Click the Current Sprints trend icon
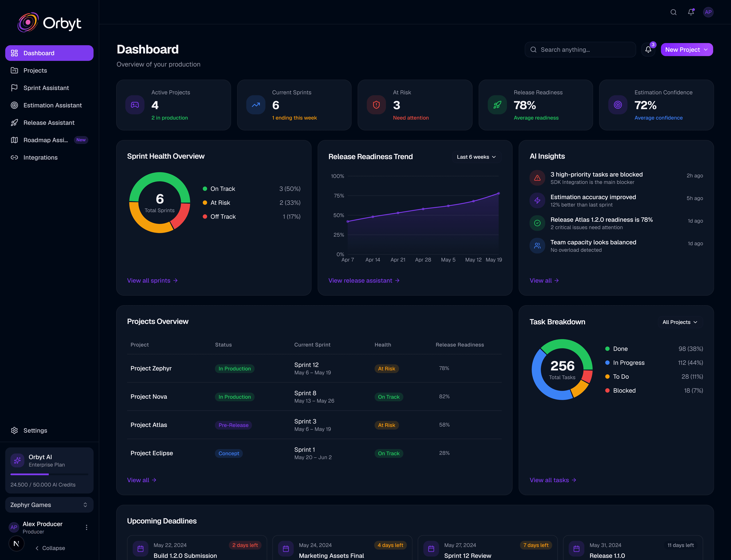Screen dimensions: 731x560 [256, 105]
